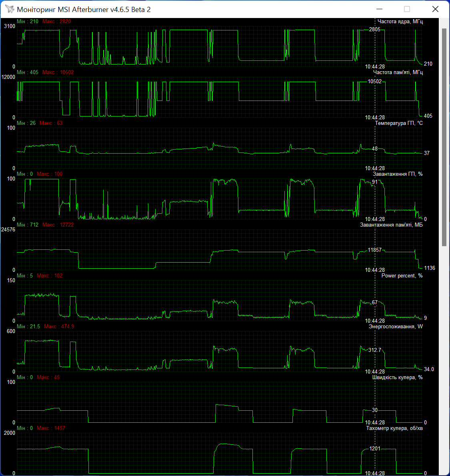This screenshot has width=450, height=476.
Task: Click the 'Частота пам'яті, МГц' graph label
Action: 398,72
